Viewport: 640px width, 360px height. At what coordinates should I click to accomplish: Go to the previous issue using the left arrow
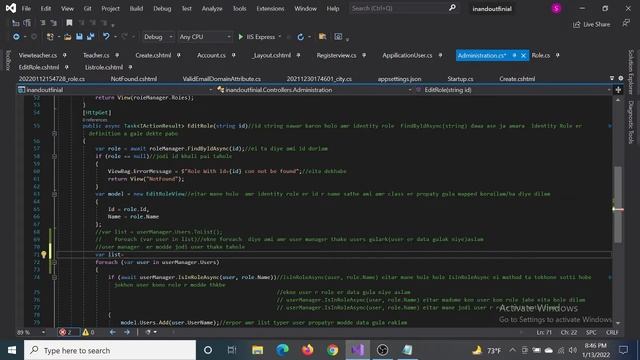click(113, 332)
